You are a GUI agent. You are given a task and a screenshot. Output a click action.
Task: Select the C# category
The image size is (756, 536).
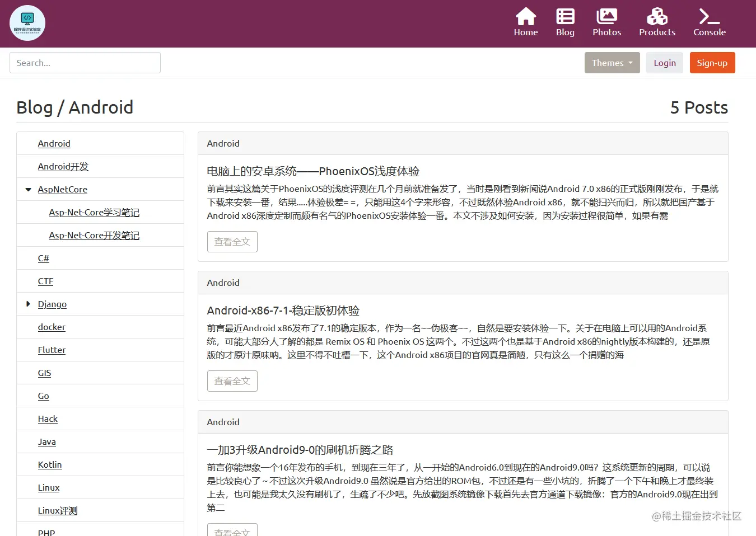click(43, 258)
